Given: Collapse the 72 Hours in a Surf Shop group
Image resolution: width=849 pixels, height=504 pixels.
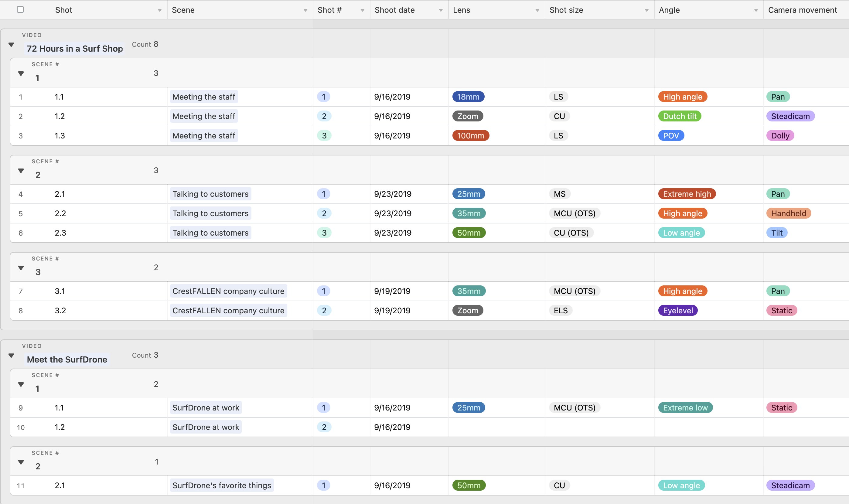Looking at the screenshot, I should point(11,45).
